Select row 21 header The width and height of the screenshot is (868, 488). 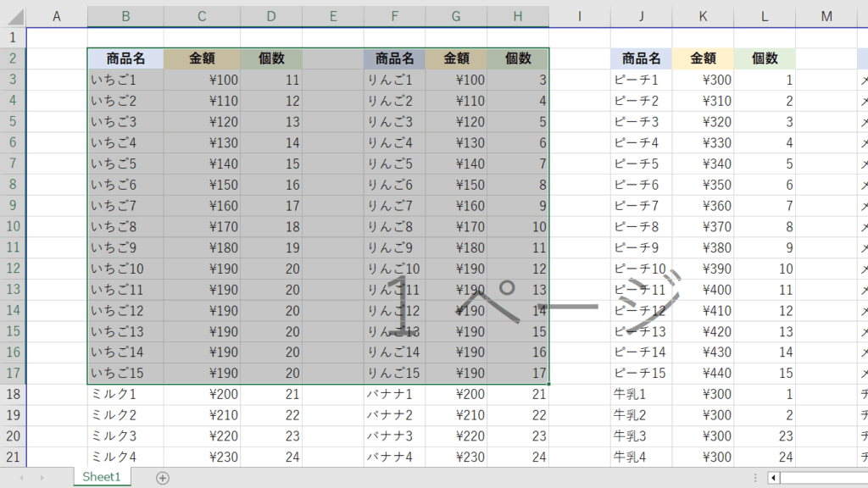click(13, 457)
